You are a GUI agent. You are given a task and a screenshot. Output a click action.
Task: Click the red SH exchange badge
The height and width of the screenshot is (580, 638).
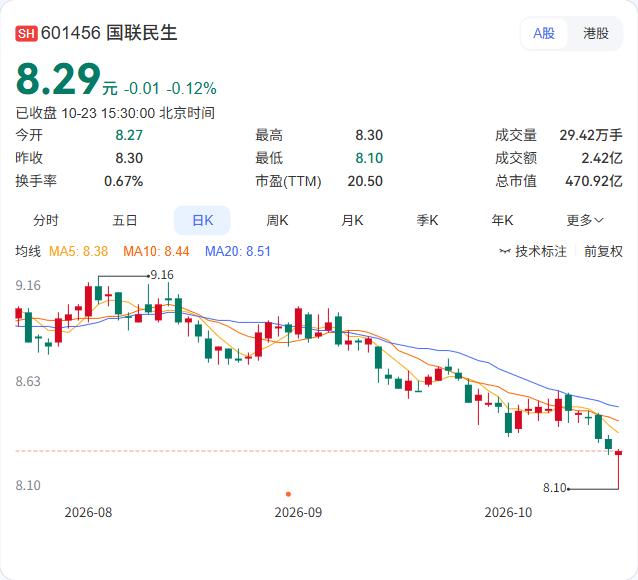[x=26, y=33]
